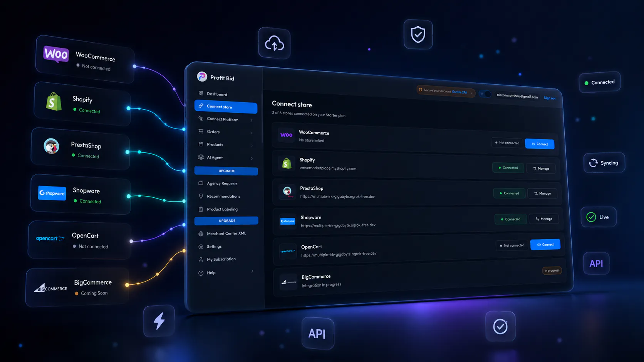Image resolution: width=644 pixels, height=362 pixels.
Task: Click the Shopify logo on floating Shopify card
Action: [54, 102]
